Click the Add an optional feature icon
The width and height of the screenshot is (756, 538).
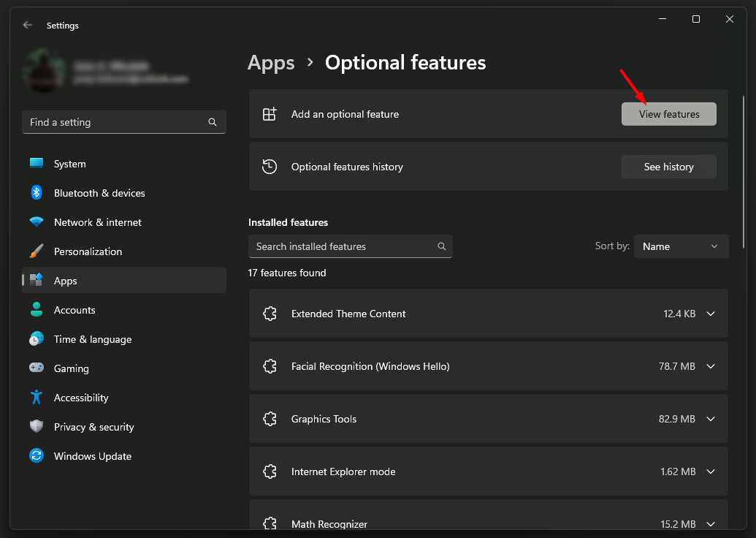(x=270, y=114)
